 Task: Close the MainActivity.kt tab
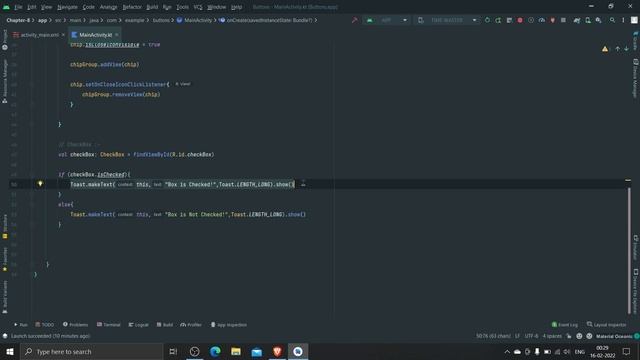(x=117, y=35)
